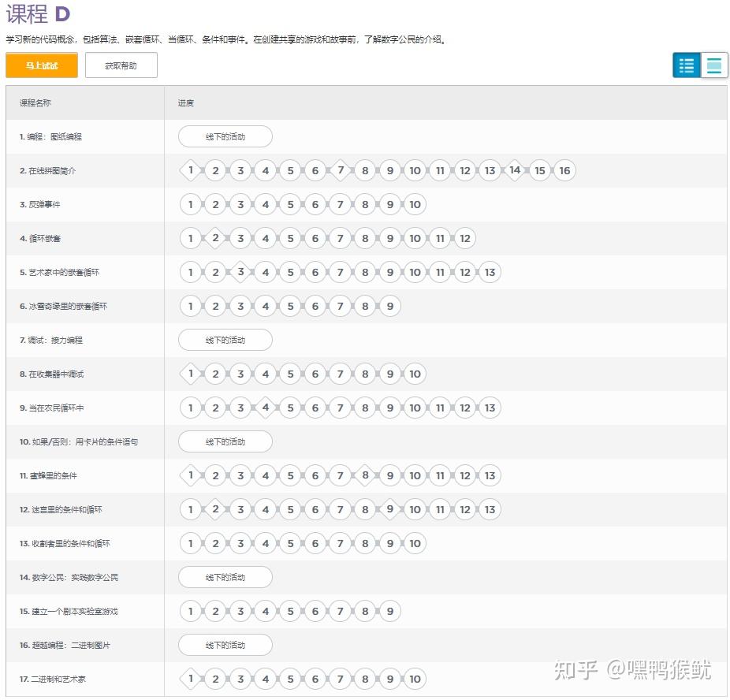The width and height of the screenshot is (730, 700).
Task: Open 线下的活动 for lesson 7 调试：接力编程
Action: 225,340
